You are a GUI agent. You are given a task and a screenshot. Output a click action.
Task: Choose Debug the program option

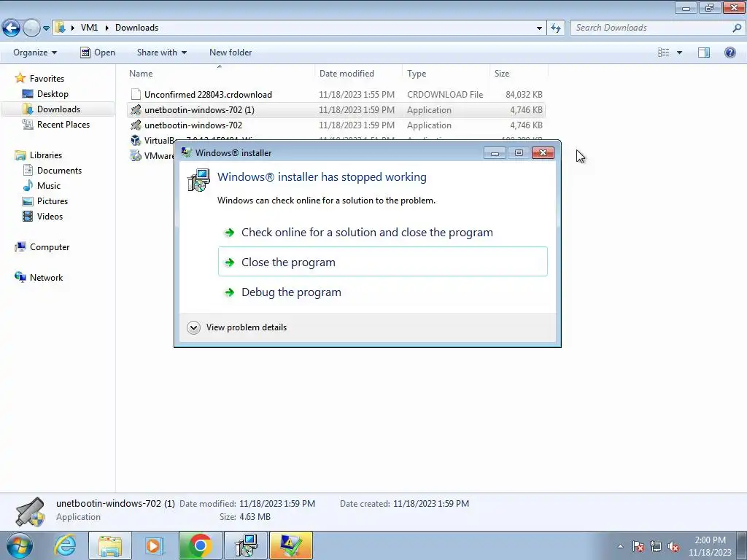tap(382, 292)
